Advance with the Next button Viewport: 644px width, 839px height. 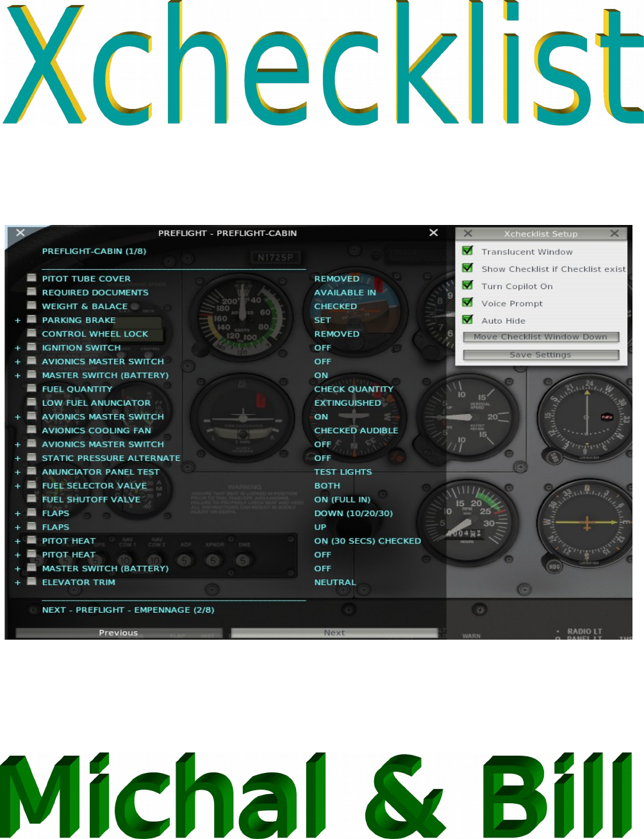tap(334, 633)
